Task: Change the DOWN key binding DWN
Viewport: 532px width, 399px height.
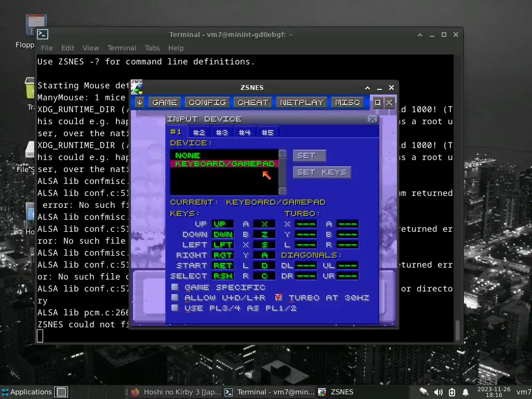Action: point(222,234)
